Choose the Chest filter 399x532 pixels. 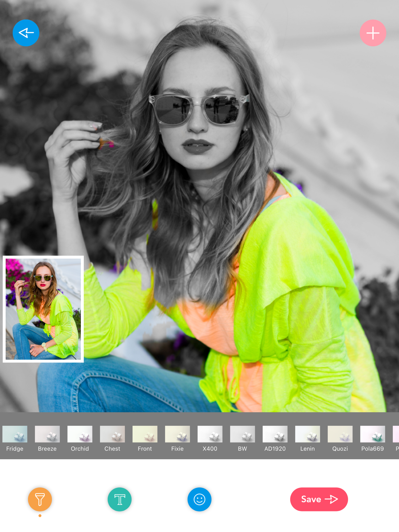pyautogui.click(x=112, y=434)
